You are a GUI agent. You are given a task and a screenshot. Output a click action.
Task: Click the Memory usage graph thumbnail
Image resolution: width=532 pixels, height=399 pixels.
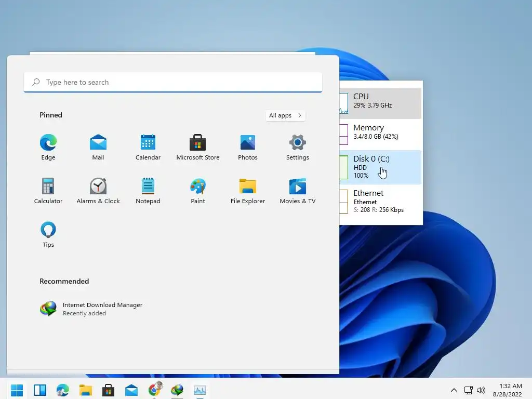pos(344,135)
